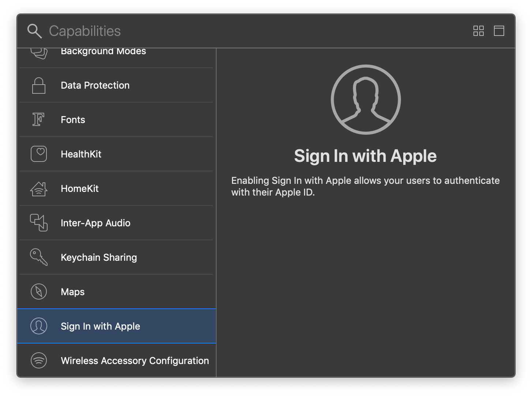Click the Data Protection lock icon
Image resolution: width=532 pixels, height=397 pixels.
click(x=39, y=85)
